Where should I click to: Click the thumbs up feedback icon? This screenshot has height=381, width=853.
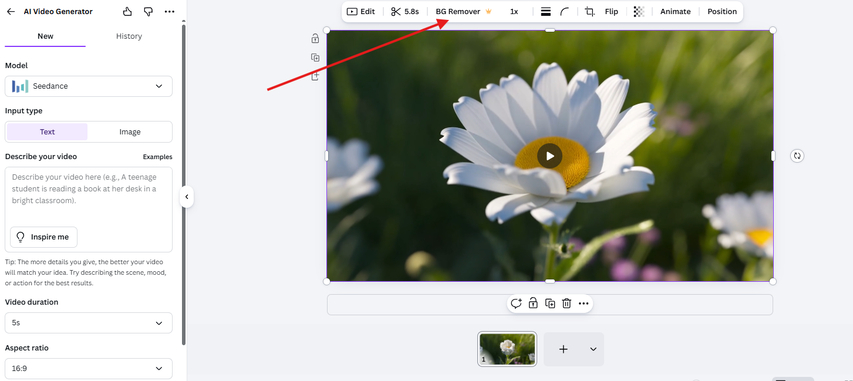[x=127, y=11]
